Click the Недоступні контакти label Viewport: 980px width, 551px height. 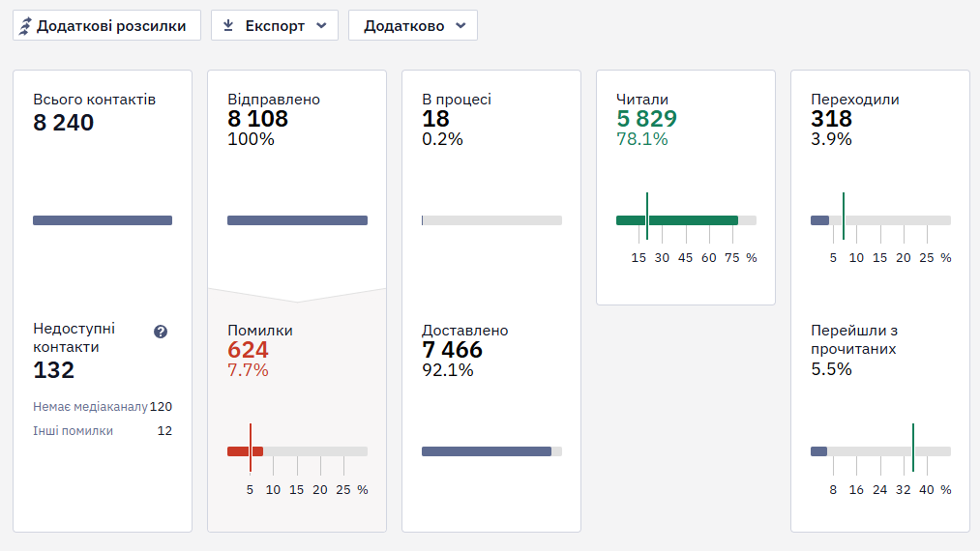click(74, 338)
